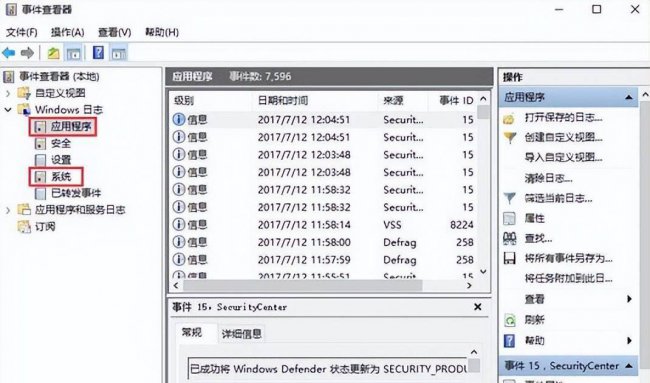Expand 应用程序和服务日志 tree node

8,210
